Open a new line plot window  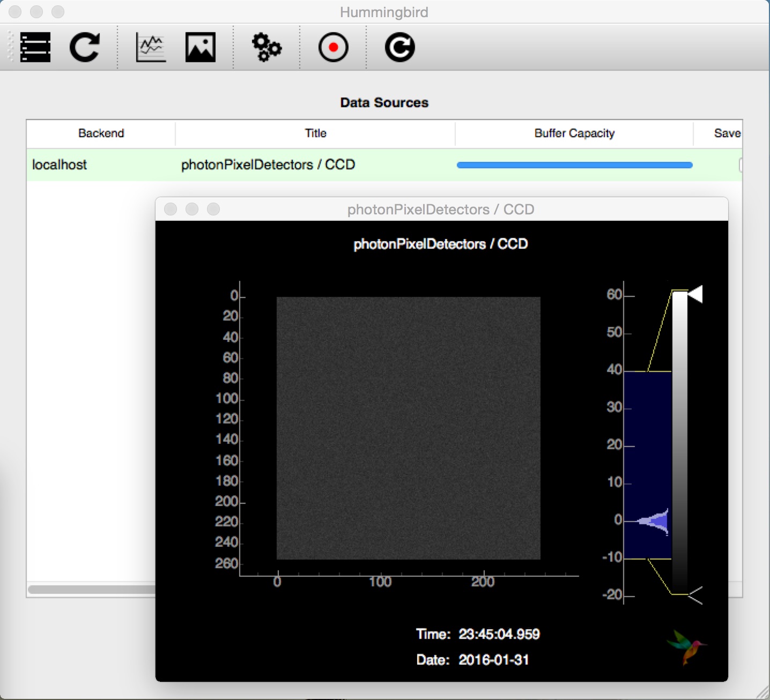151,47
